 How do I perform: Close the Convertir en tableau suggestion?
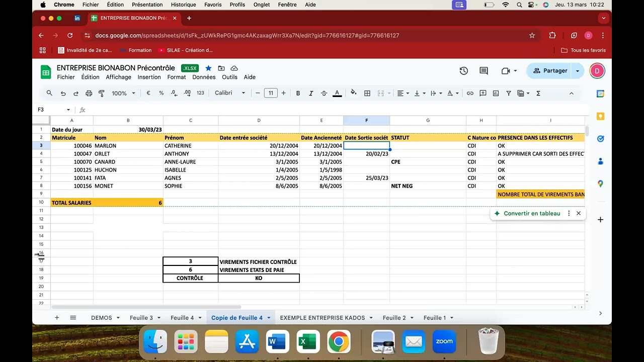[579, 213]
